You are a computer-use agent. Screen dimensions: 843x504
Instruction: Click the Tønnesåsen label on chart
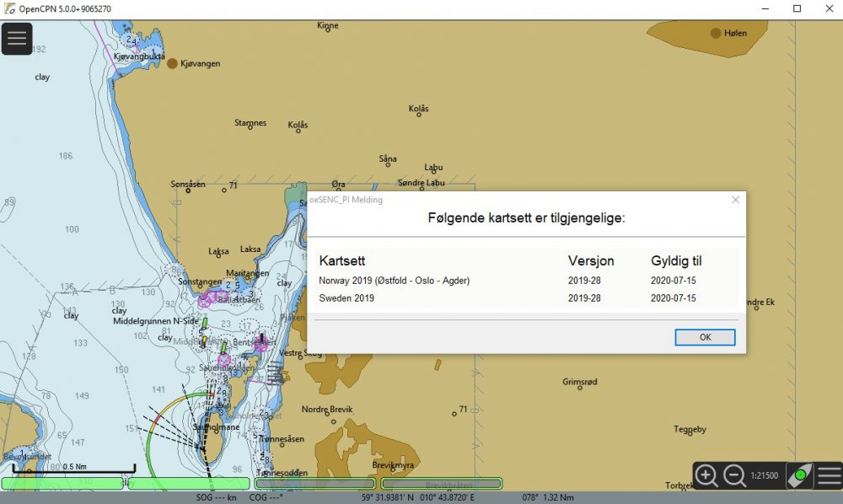pyautogui.click(x=282, y=439)
